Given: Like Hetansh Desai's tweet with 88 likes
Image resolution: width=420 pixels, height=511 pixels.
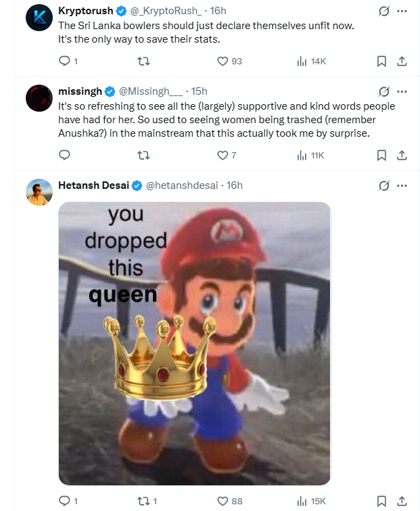Looking at the screenshot, I should click(x=223, y=502).
